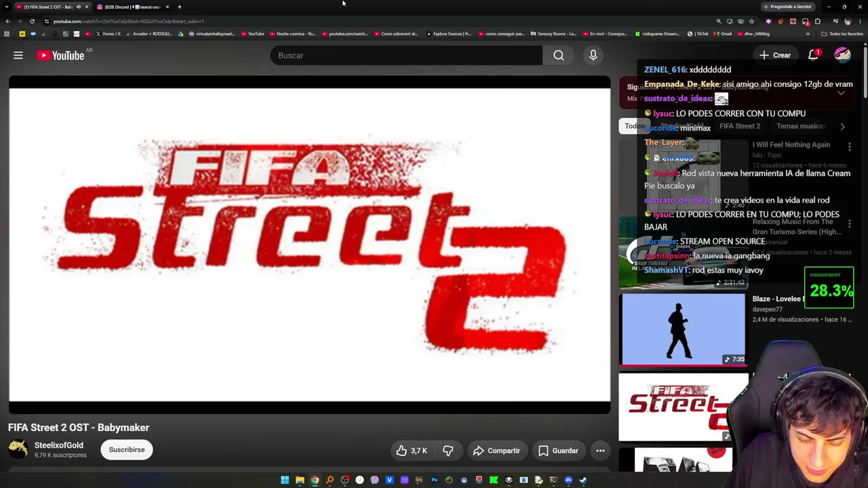Open the YouTube account avatar menu

842,55
